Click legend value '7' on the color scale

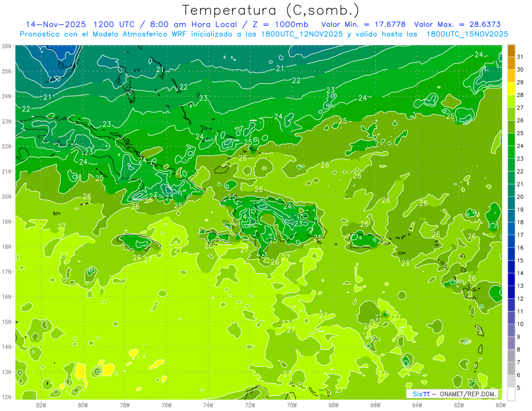pyautogui.click(x=519, y=362)
